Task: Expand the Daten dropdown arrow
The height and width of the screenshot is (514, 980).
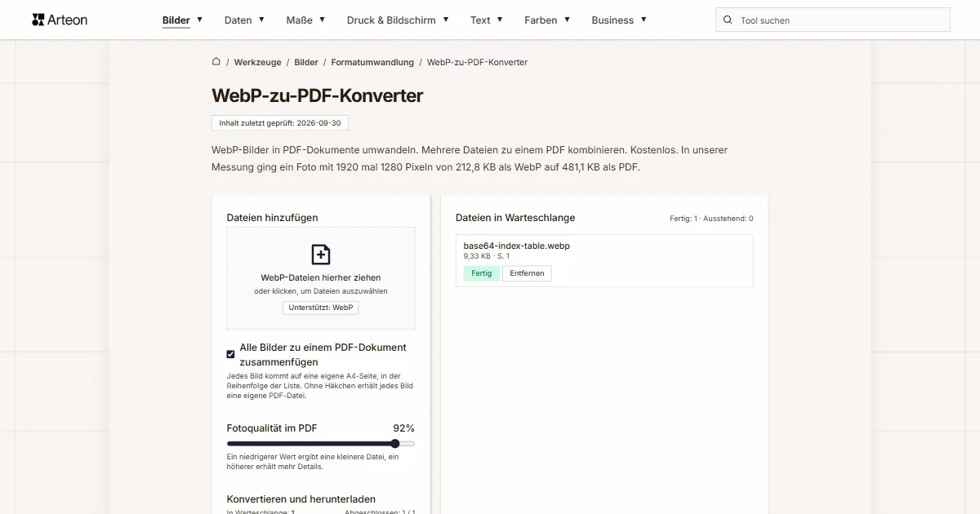Action: (261, 20)
